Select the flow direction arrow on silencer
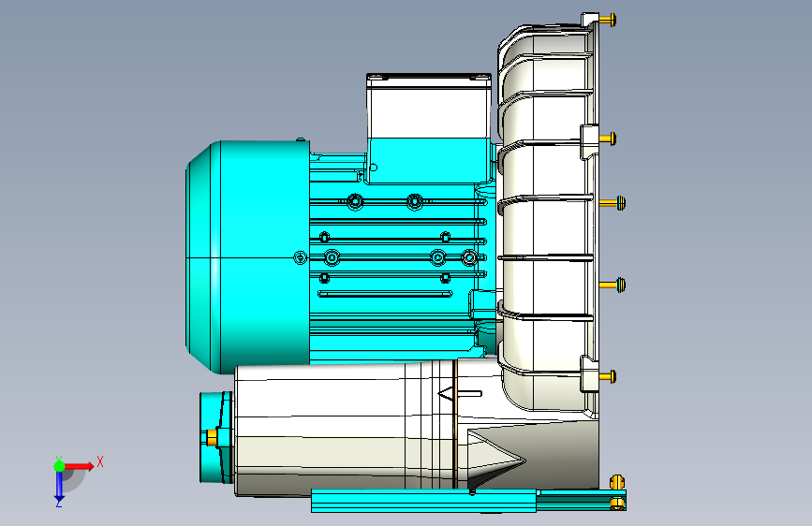Screen dimensions: 812x526 (x=460, y=394)
